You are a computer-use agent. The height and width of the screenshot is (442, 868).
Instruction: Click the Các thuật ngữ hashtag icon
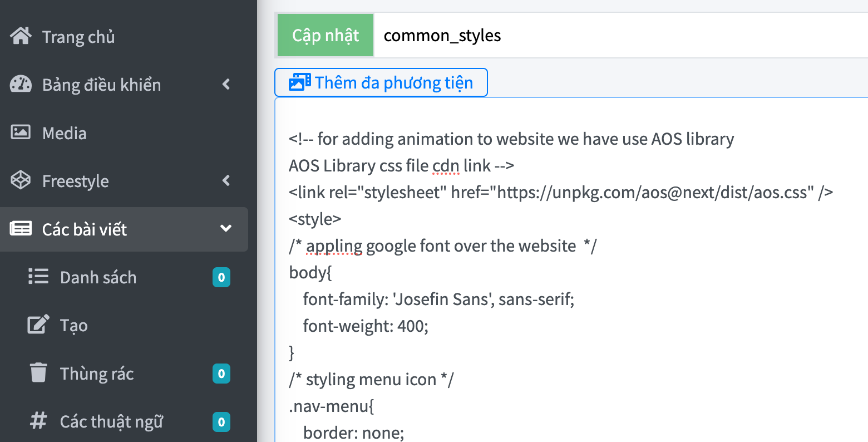pyautogui.click(x=38, y=421)
